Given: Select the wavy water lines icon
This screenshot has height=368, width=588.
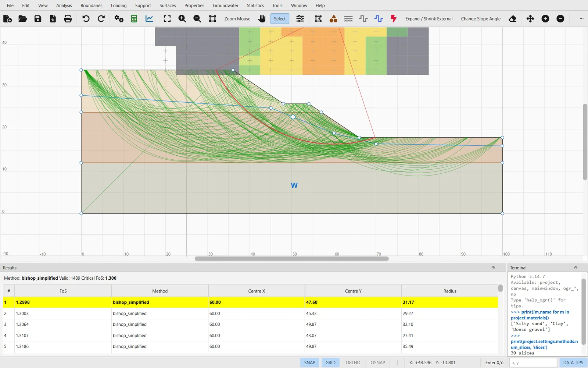Looking at the screenshot, I should [x=348, y=19].
